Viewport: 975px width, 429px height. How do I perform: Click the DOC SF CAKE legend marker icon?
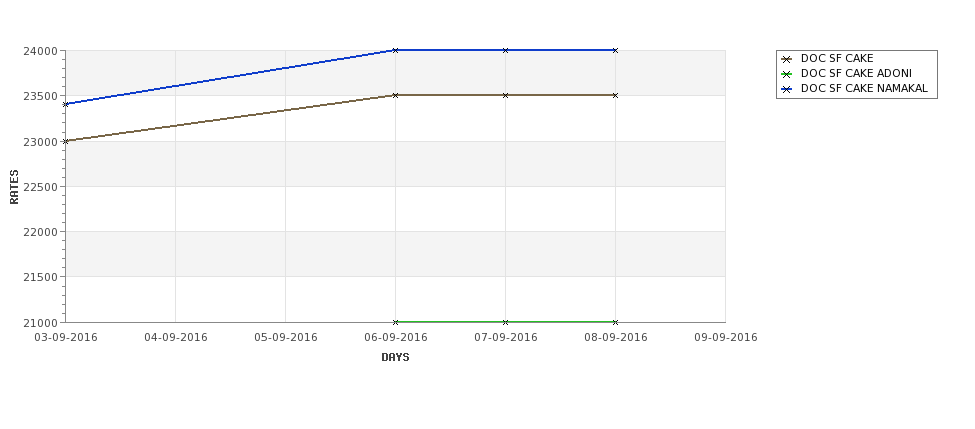pyautogui.click(x=787, y=59)
